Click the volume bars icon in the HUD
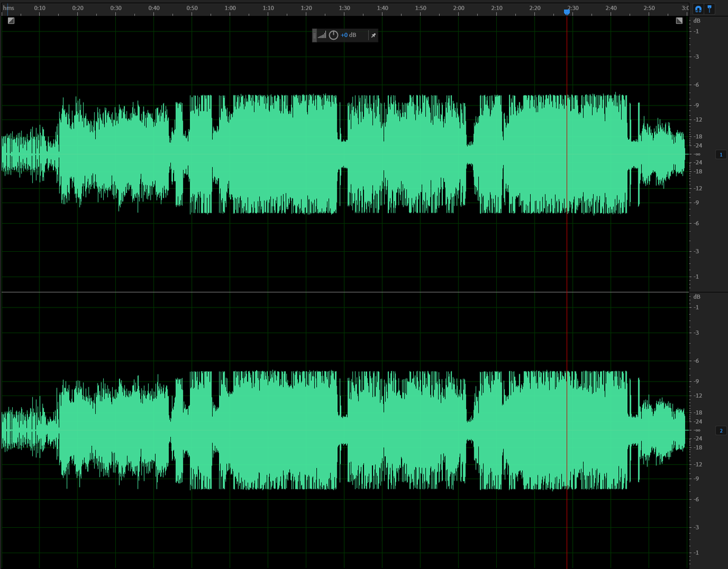The image size is (728, 569). tap(322, 35)
